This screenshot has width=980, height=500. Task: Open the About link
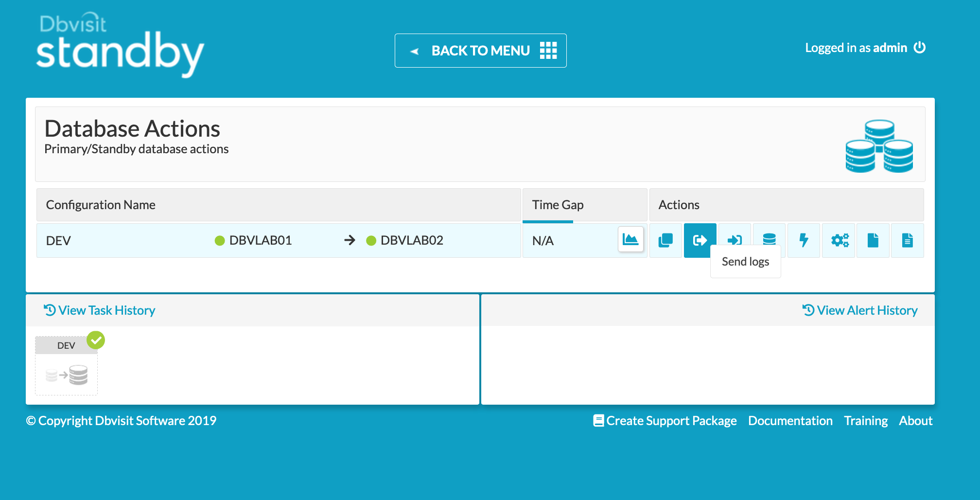[x=916, y=421]
